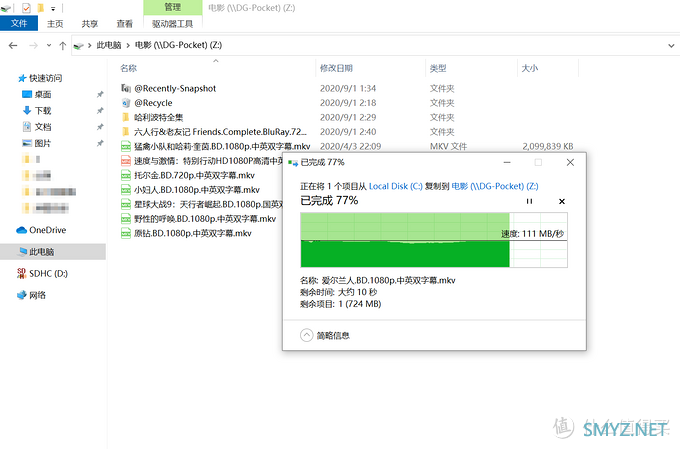Switch to the 查看 ribbon tab
The height and width of the screenshot is (449, 680).
pos(124,24)
